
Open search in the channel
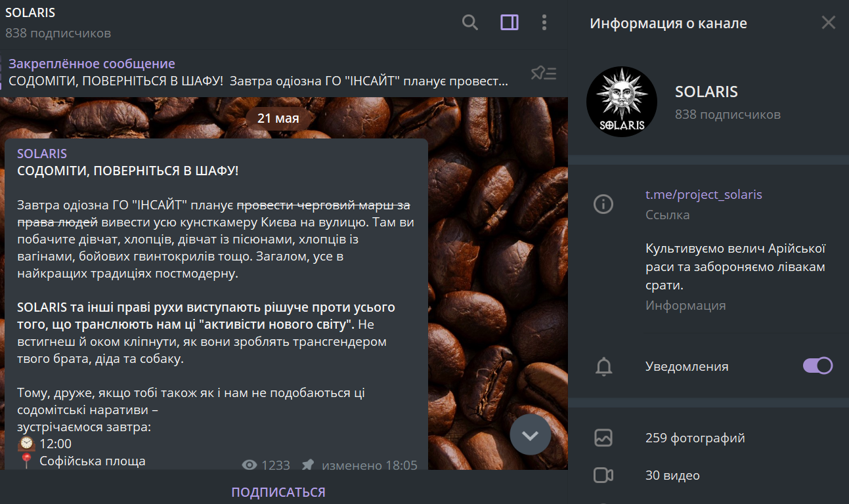(x=469, y=23)
